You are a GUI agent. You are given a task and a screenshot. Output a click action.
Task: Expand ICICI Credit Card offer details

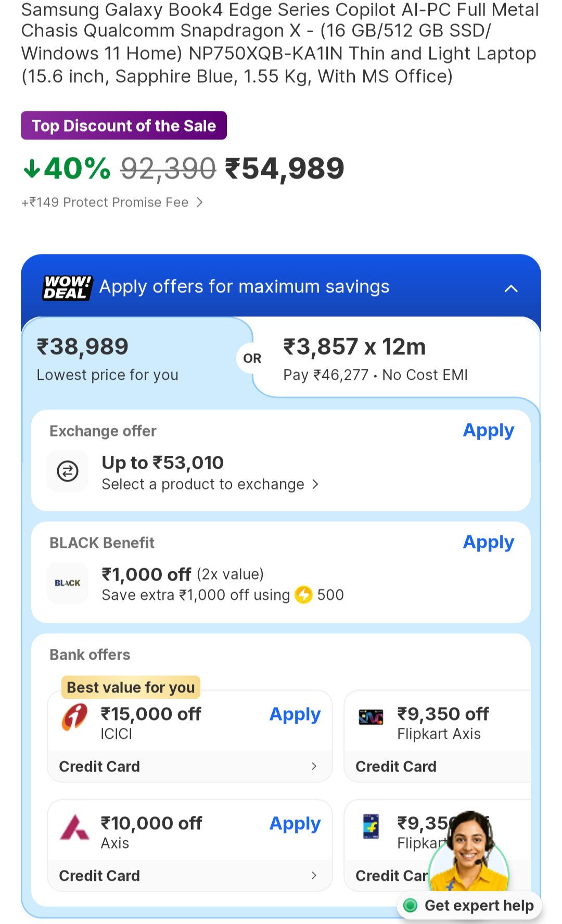point(314,766)
